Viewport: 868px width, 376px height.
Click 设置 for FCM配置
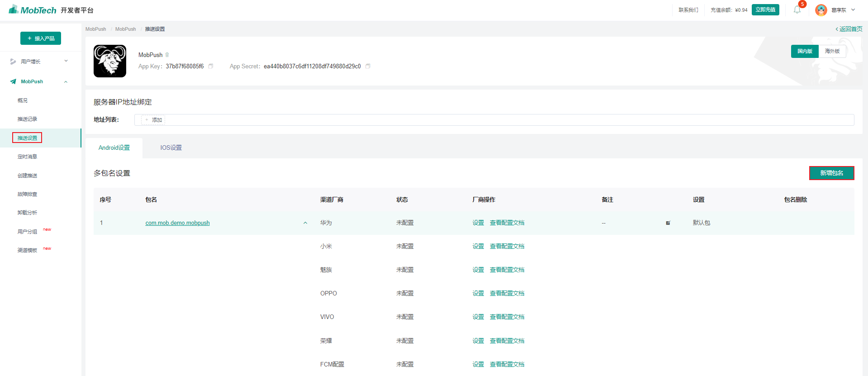click(478, 364)
